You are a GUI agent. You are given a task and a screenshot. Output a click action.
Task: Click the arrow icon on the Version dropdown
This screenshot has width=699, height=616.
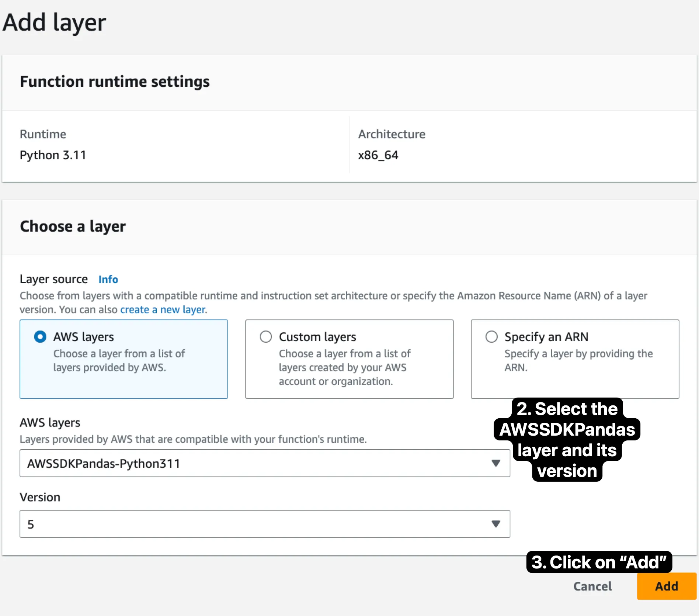[496, 524]
